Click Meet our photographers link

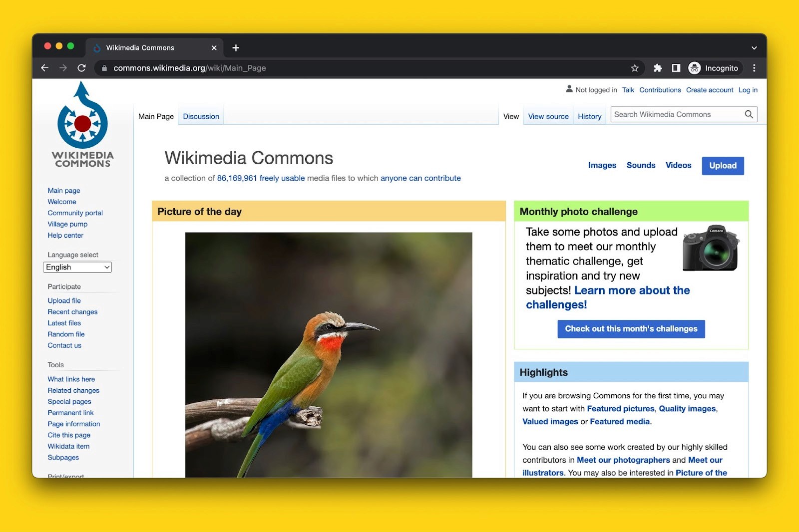[623, 460]
